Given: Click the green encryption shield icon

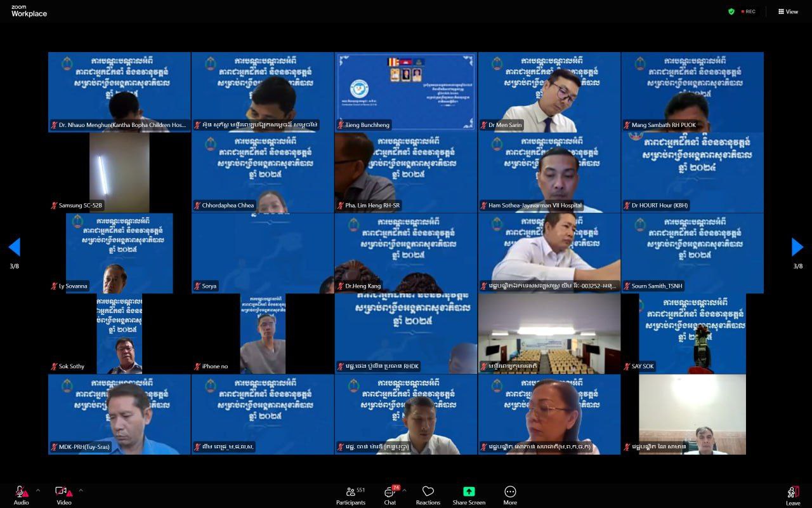Looking at the screenshot, I should 731,11.
